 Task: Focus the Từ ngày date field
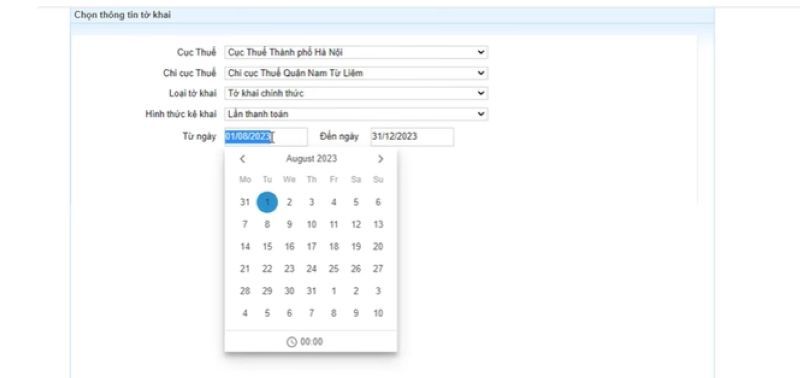(266, 137)
